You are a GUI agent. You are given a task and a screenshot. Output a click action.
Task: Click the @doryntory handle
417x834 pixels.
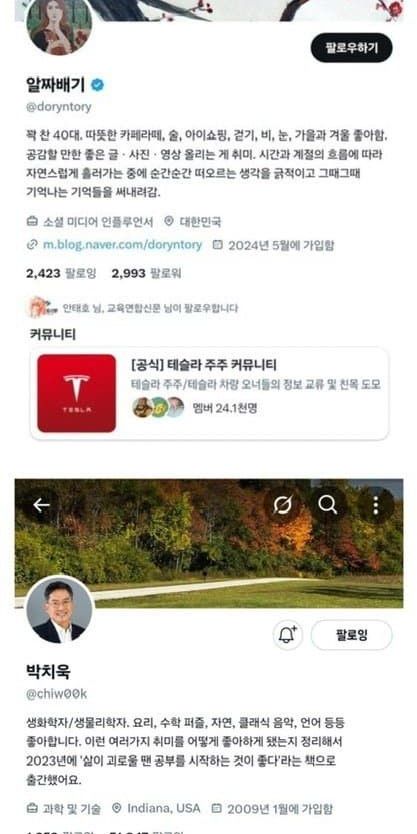pyautogui.click(x=59, y=107)
